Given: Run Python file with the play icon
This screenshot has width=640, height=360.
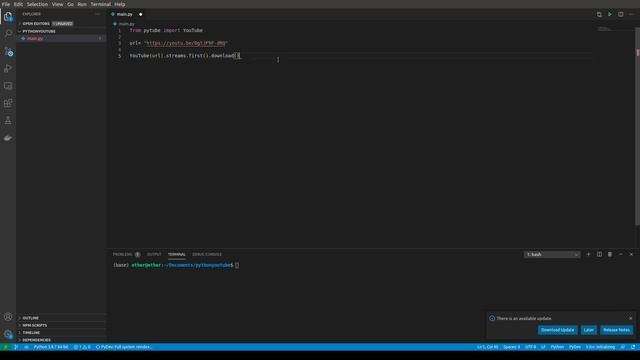Looking at the screenshot, I should pos(610,14).
